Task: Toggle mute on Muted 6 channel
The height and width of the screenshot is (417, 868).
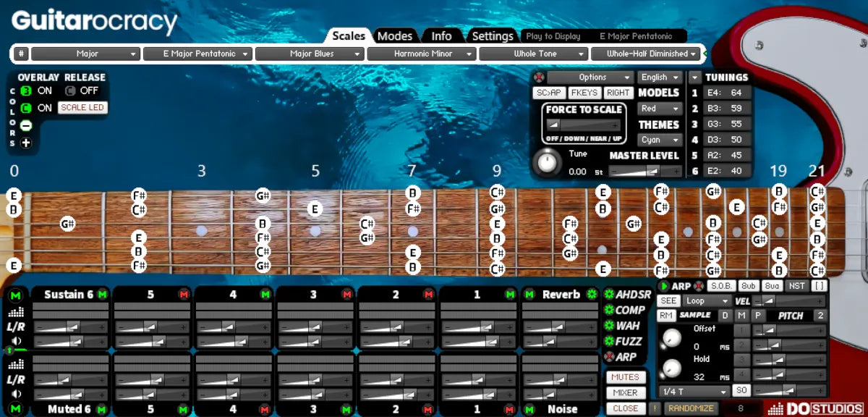Action: 102,409
